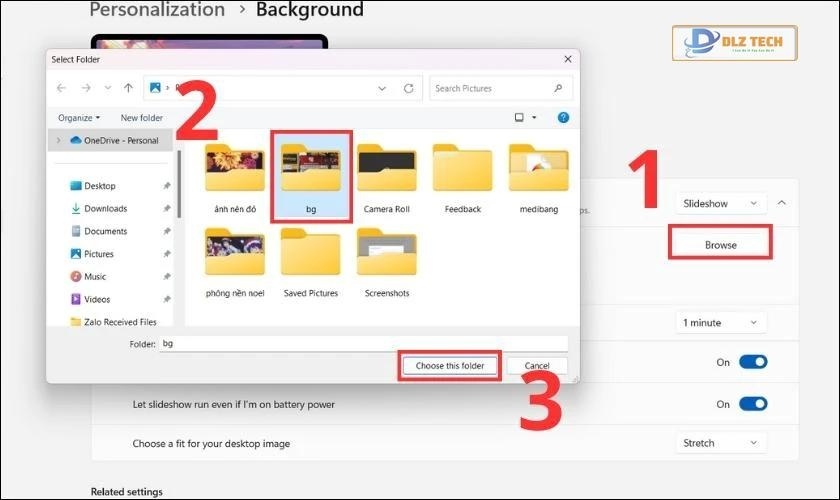840x500 pixels.
Task: Expand the OneDrive - Personal tree node
Action: point(58,141)
